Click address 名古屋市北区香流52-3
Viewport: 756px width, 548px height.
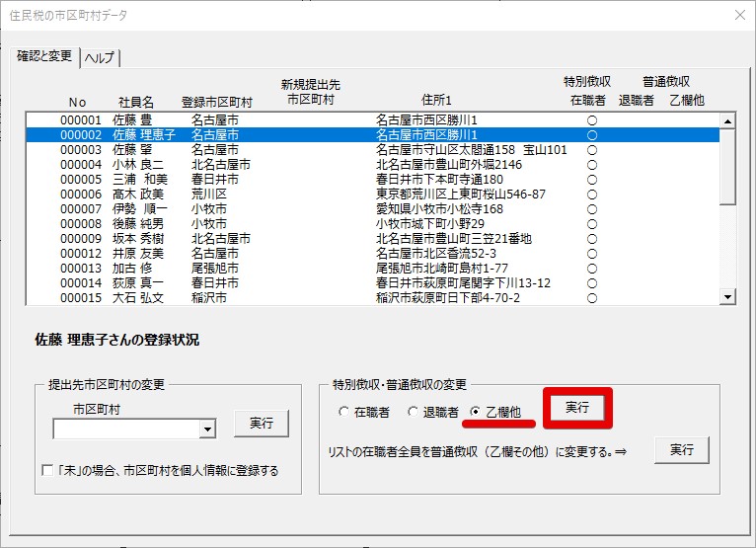tap(436, 253)
